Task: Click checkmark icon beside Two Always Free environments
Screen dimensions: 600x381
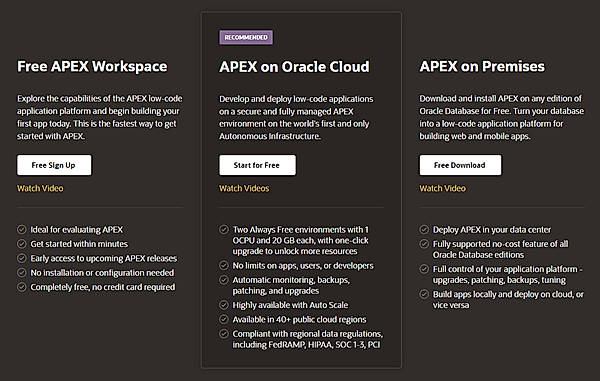Action: click(224, 230)
